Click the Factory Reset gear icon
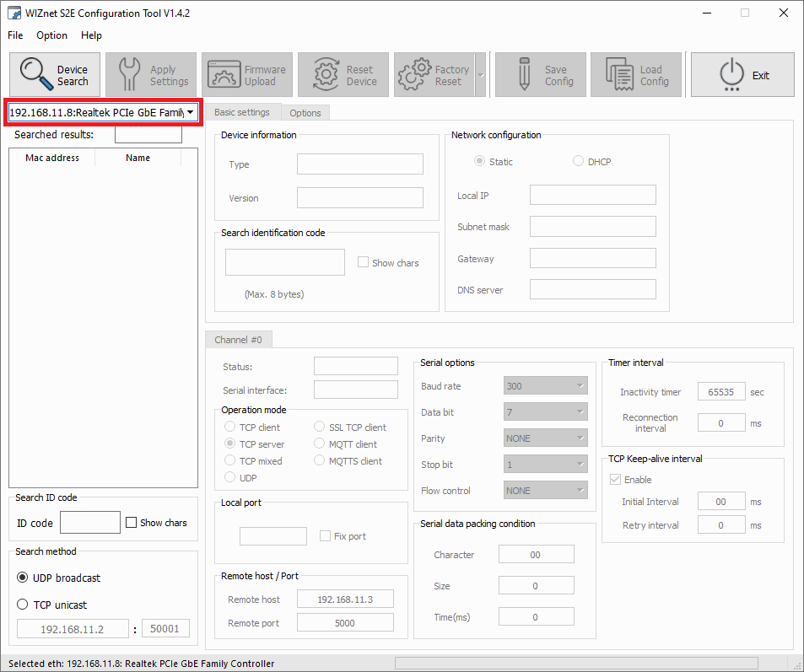This screenshot has width=804, height=672. pyautogui.click(x=414, y=75)
